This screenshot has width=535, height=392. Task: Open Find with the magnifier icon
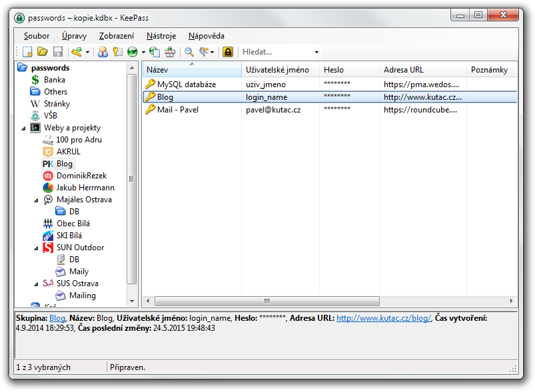tap(189, 52)
